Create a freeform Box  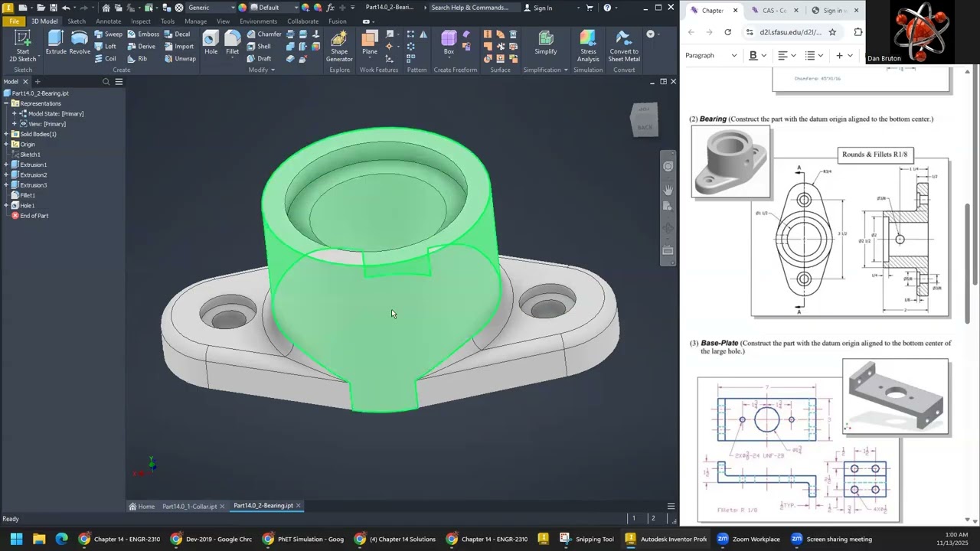pyautogui.click(x=449, y=43)
